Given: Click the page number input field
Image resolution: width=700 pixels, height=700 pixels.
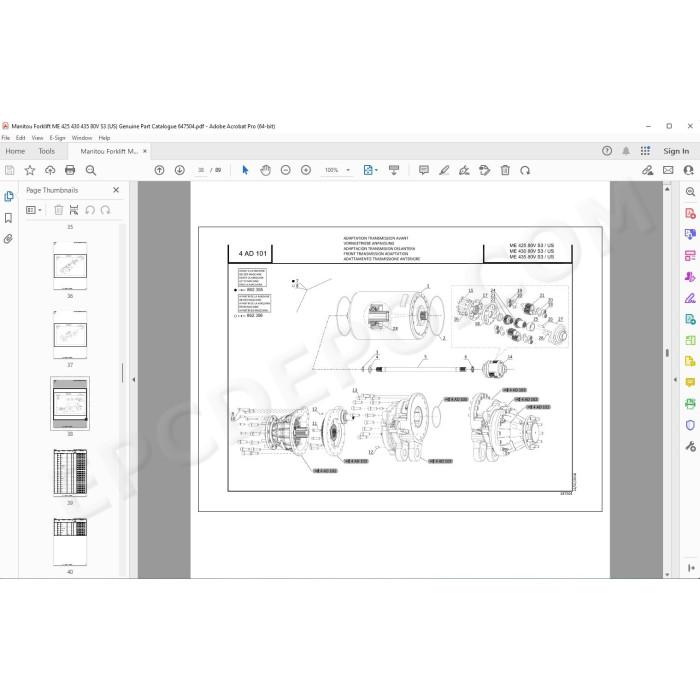Looking at the screenshot, I should [x=201, y=170].
